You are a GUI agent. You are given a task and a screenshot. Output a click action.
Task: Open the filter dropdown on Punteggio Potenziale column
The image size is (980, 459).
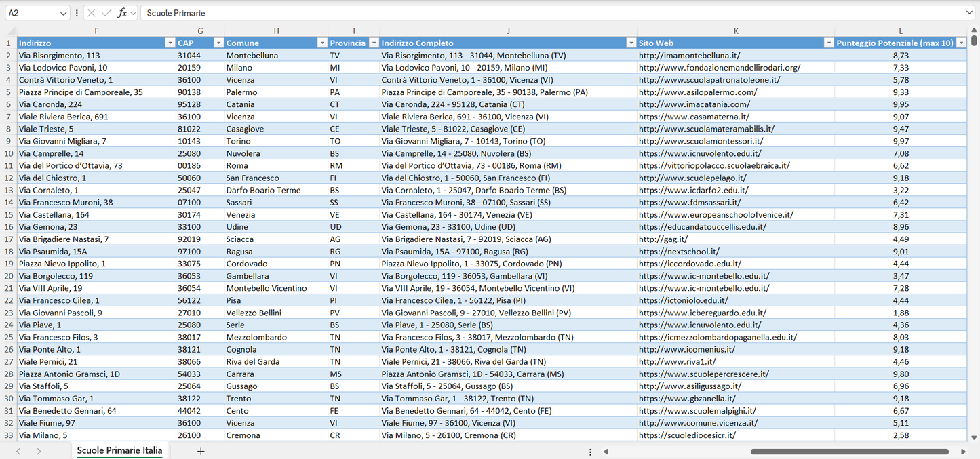click(962, 43)
